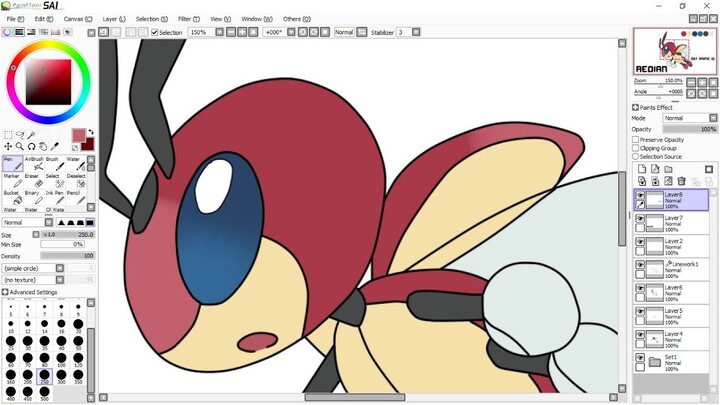Click the undo arrow in toolbar
Viewport: 720px width, 405px height.
tap(104, 32)
